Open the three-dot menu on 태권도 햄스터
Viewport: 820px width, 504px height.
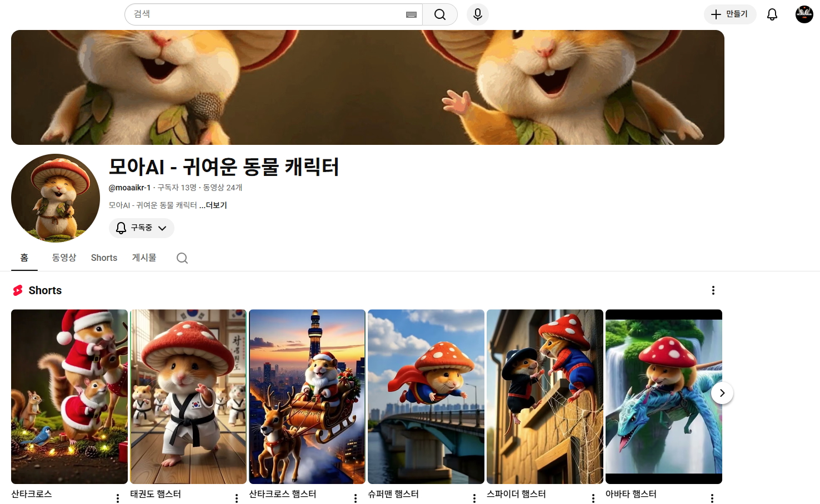tap(236, 498)
